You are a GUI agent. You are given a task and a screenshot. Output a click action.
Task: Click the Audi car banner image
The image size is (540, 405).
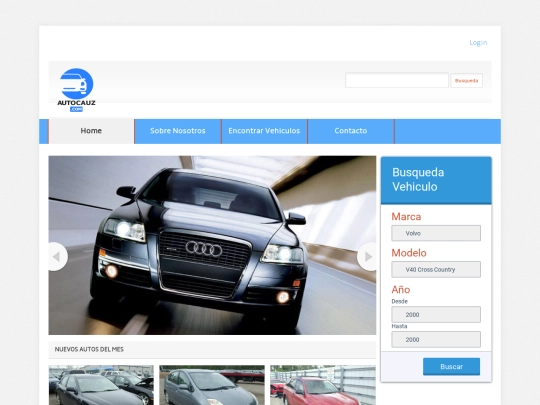212,245
